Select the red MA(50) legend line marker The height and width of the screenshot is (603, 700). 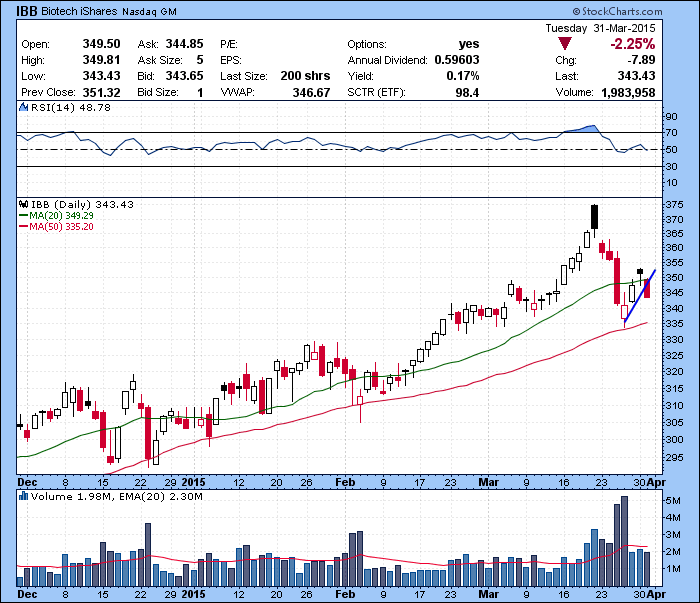click(23, 227)
